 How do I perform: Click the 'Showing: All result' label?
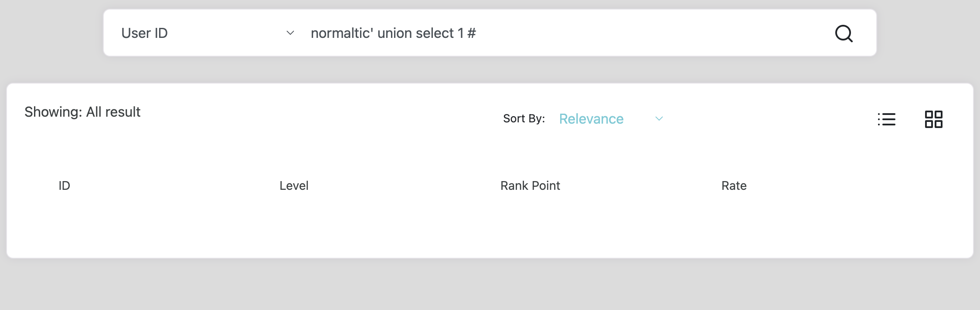coord(82,112)
